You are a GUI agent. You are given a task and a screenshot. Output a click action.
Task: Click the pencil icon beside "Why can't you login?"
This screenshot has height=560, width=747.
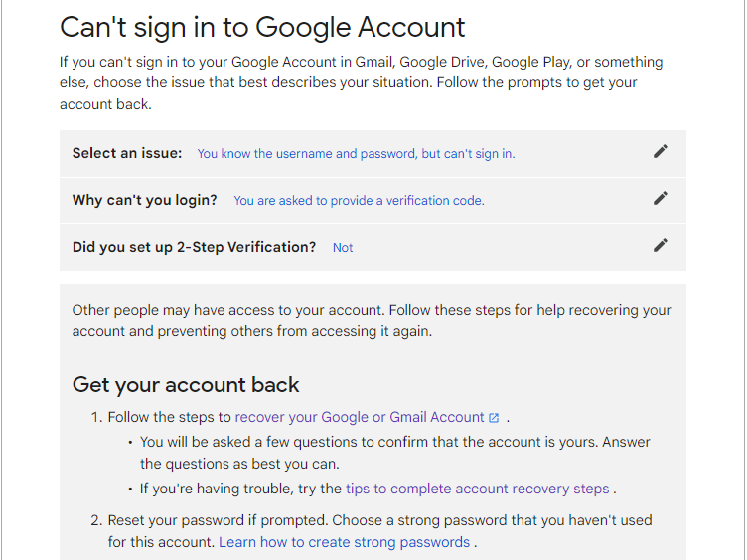(660, 199)
